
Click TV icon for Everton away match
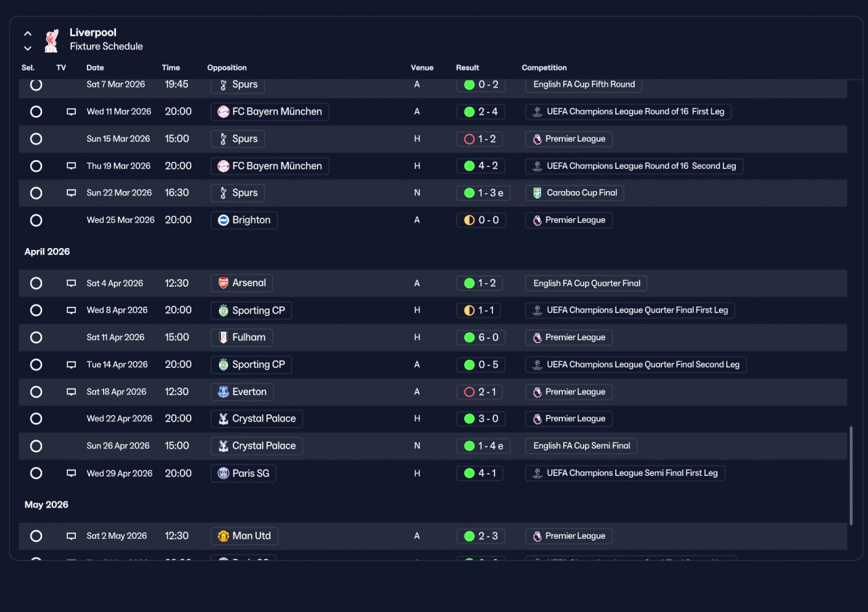coord(71,392)
